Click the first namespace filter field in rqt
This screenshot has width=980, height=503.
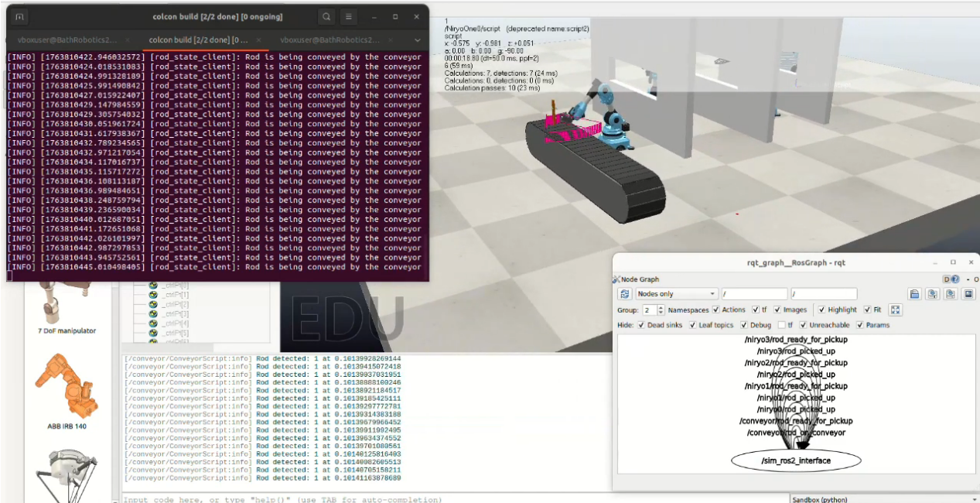point(754,294)
